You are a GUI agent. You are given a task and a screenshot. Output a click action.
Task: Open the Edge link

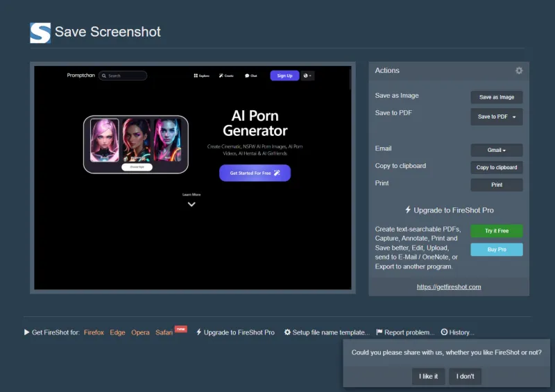click(x=117, y=332)
